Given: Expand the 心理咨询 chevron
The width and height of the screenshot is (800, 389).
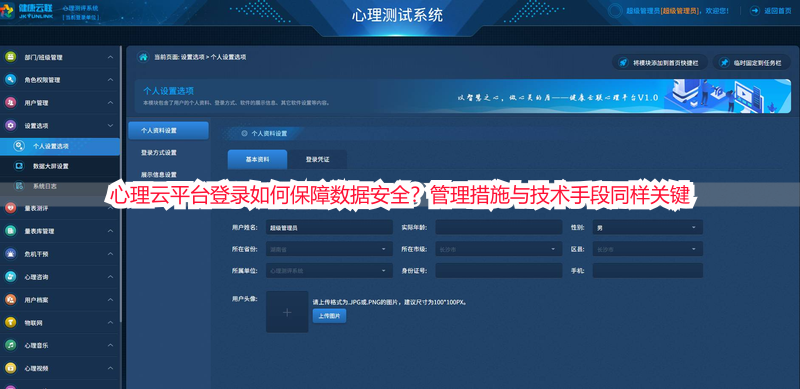Looking at the screenshot, I should [110, 277].
